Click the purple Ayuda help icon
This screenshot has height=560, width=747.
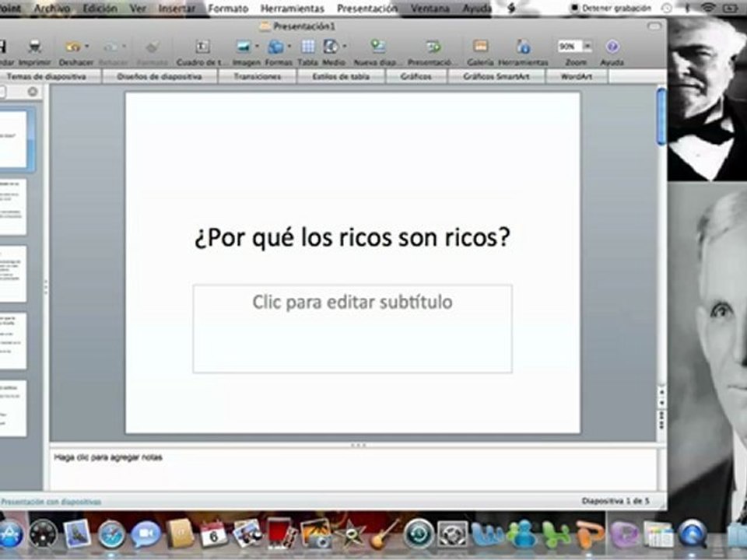tap(612, 47)
